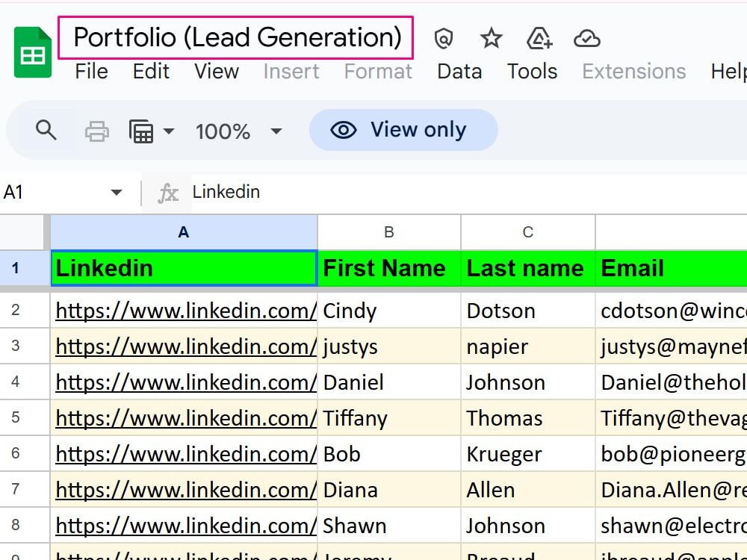Click the filter views table icon
This screenshot has width=747, height=560.
(141, 131)
